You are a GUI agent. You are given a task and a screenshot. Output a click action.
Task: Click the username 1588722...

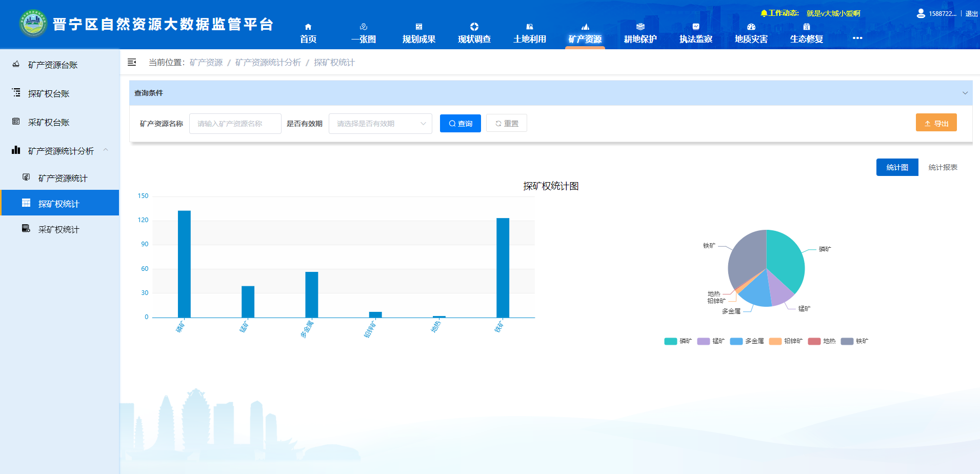tap(943, 14)
